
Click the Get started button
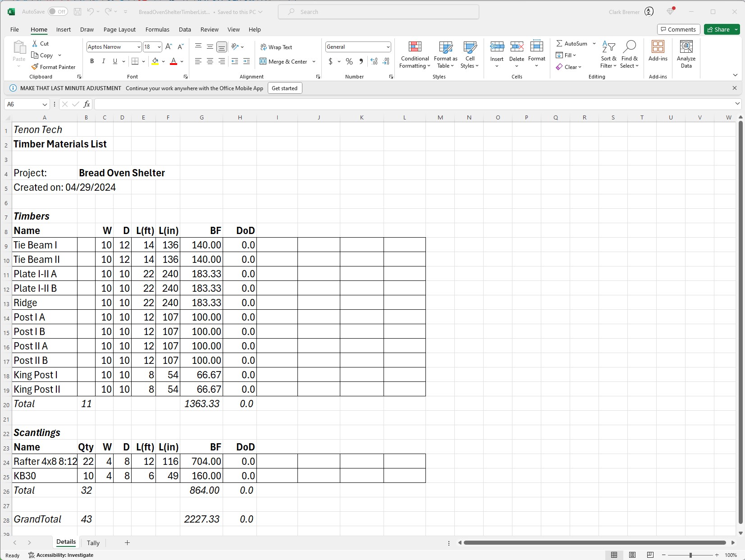click(x=284, y=88)
